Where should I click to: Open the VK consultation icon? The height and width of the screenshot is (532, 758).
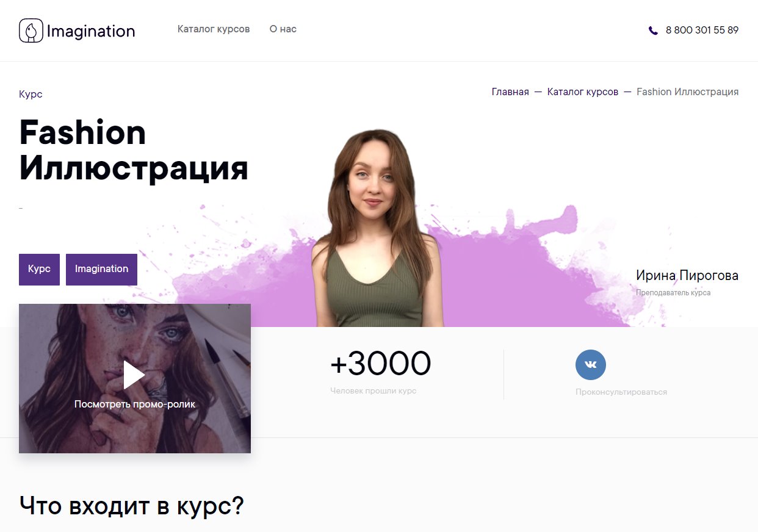pos(591,365)
